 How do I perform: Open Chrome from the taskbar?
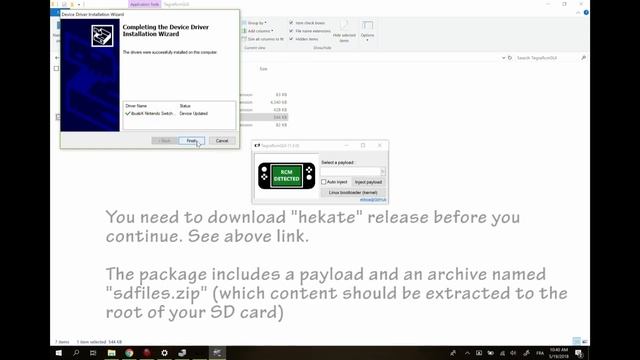[x=129, y=353]
